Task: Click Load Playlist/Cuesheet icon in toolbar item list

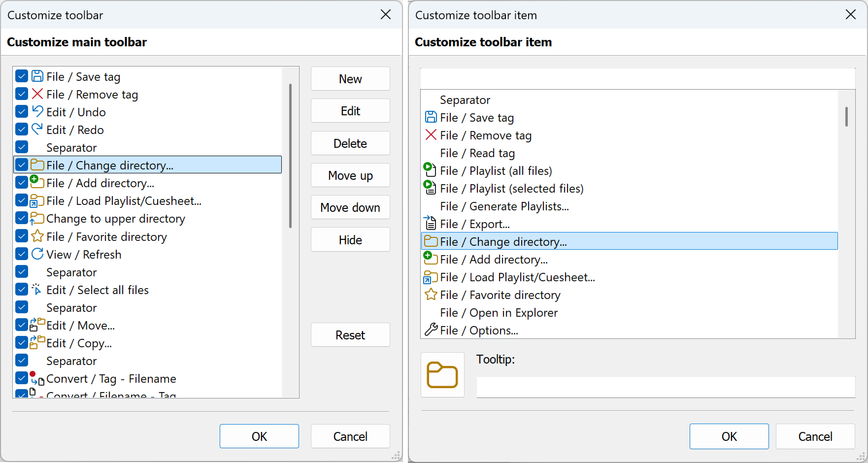Action: click(x=430, y=277)
